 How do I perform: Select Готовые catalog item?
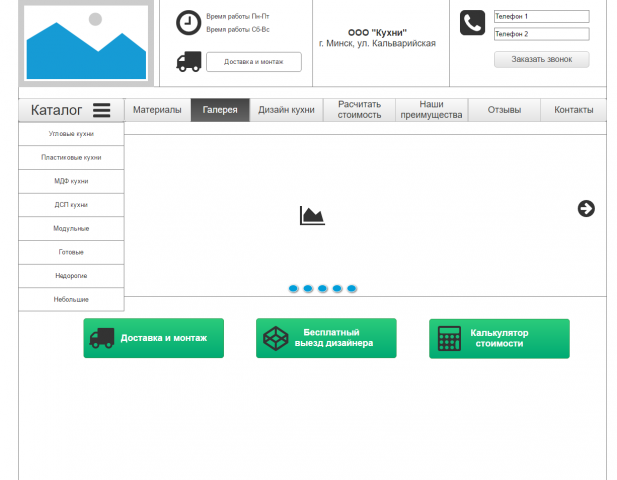pos(71,252)
